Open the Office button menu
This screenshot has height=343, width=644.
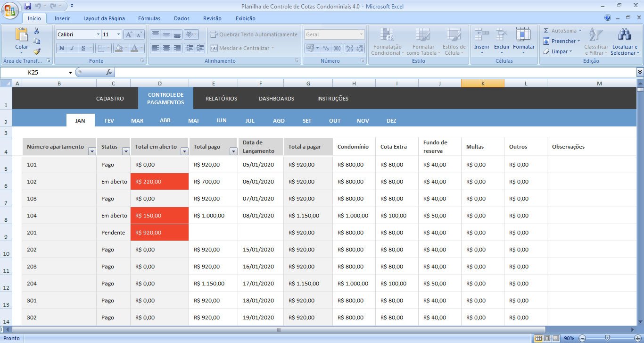(x=10, y=10)
